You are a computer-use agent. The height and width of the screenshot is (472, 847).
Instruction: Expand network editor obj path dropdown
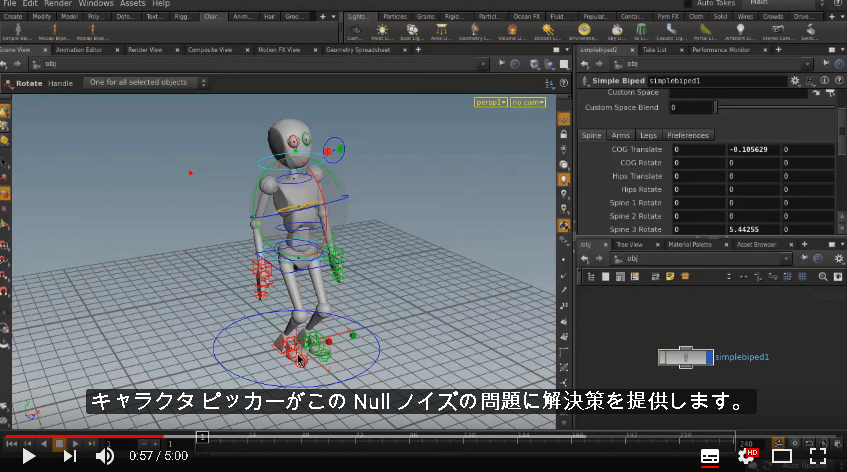point(786,259)
